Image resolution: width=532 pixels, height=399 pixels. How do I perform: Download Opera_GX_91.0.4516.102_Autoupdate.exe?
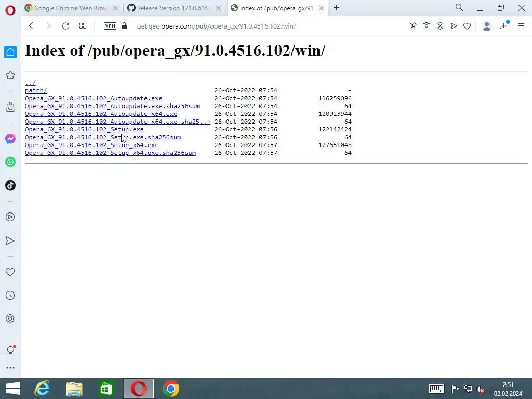pos(94,98)
